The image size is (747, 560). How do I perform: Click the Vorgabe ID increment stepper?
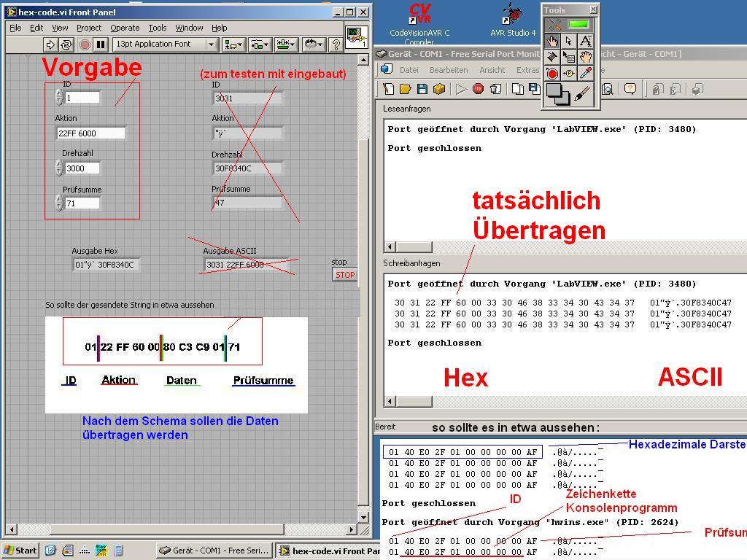59,94
